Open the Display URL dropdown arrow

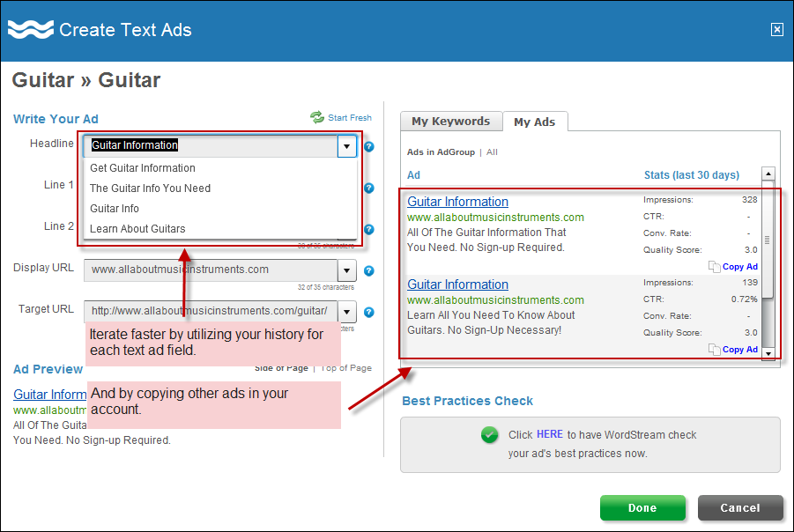coord(346,270)
